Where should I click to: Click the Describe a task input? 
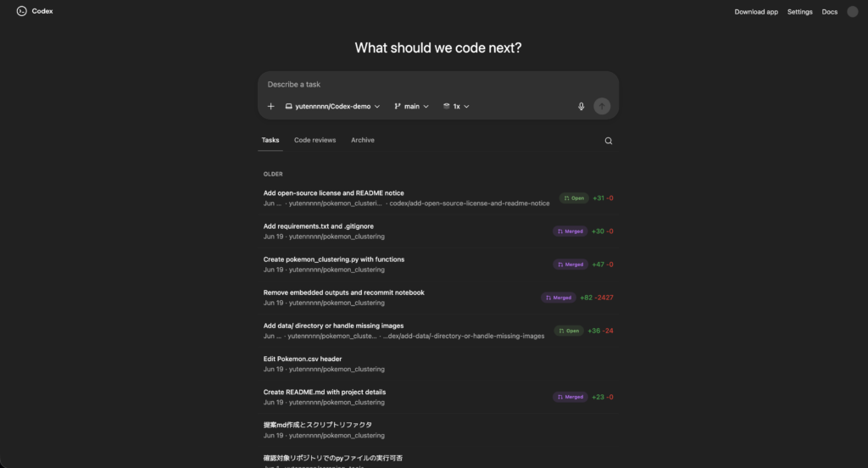(424, 85)
